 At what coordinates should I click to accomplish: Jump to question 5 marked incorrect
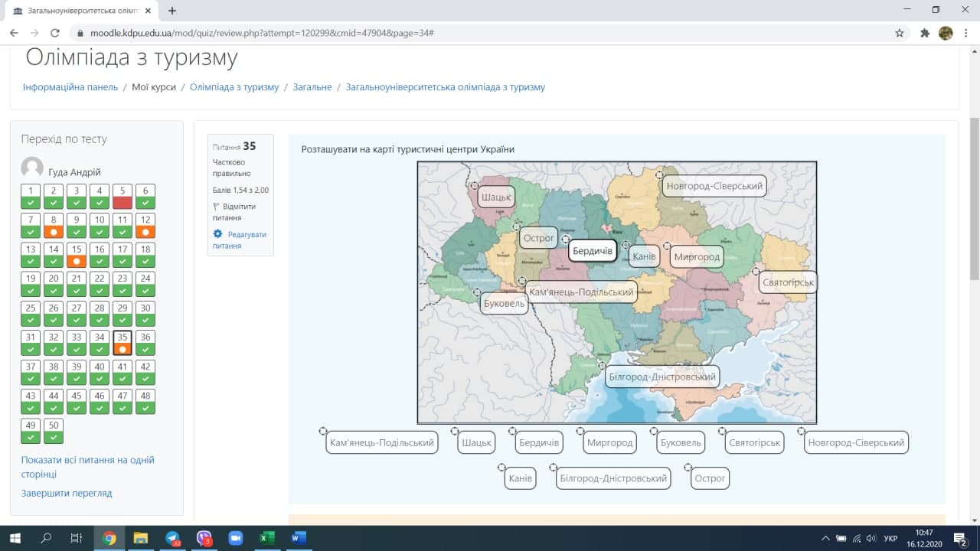tap(122, 197)
